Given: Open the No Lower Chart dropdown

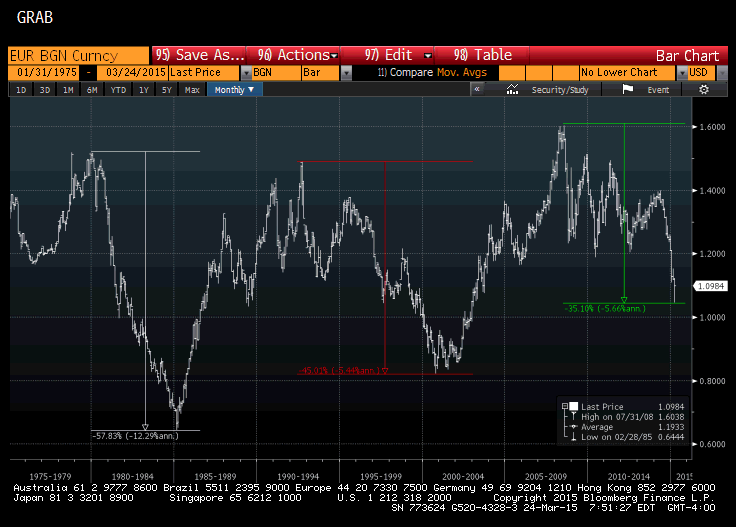Looking at the screenshot, I should pyautogui.click(x=682, y=73).
